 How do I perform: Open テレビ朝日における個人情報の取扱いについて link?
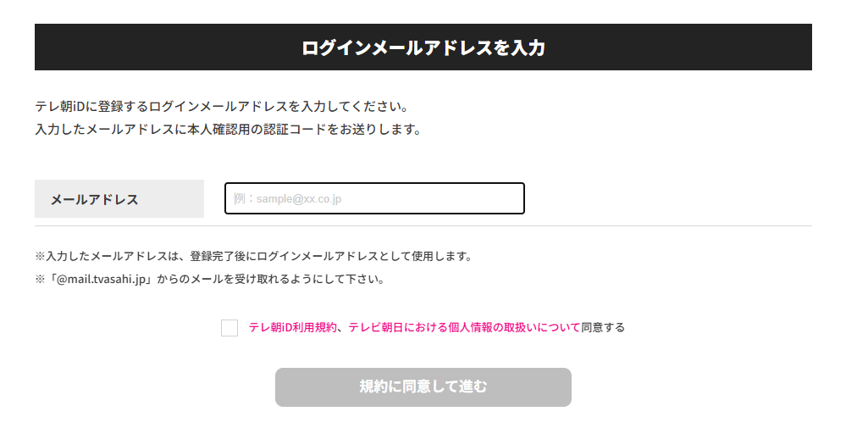tap(464, 327)
